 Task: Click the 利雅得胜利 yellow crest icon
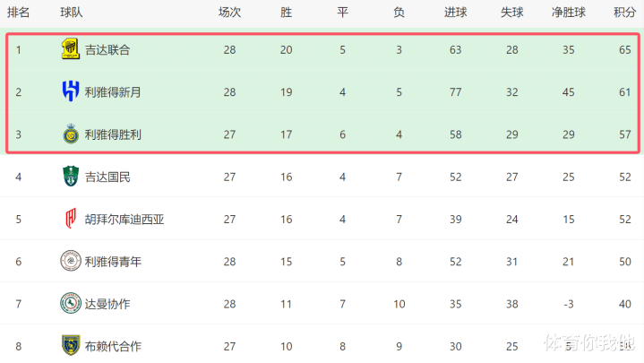point(71,134)
